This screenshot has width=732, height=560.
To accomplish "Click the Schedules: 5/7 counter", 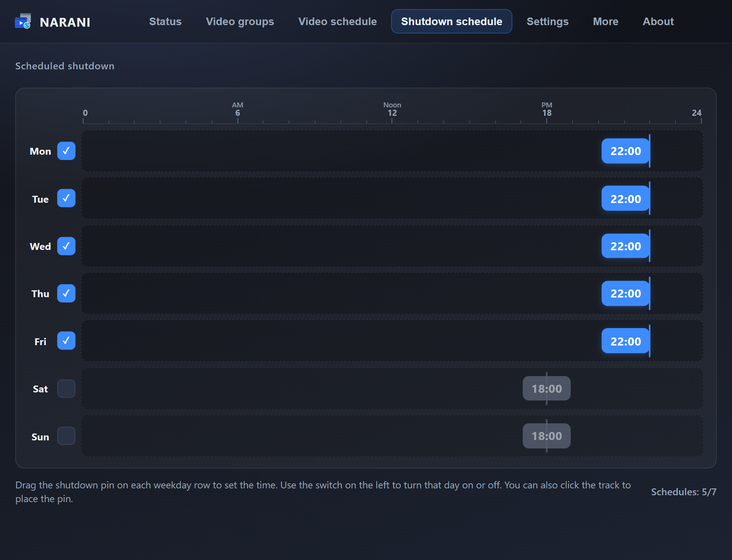I will pos(684,492).
